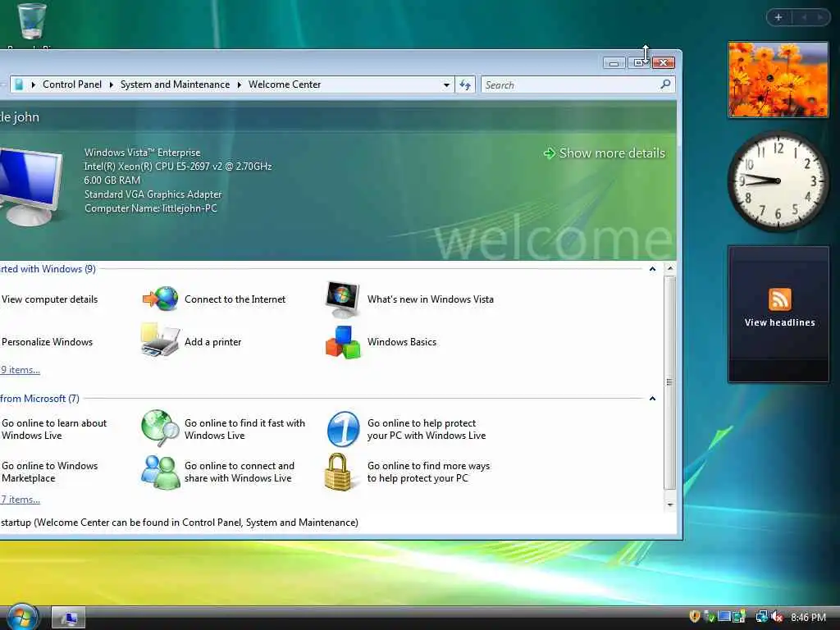Select Go online to find more ways text

point(428,472)
